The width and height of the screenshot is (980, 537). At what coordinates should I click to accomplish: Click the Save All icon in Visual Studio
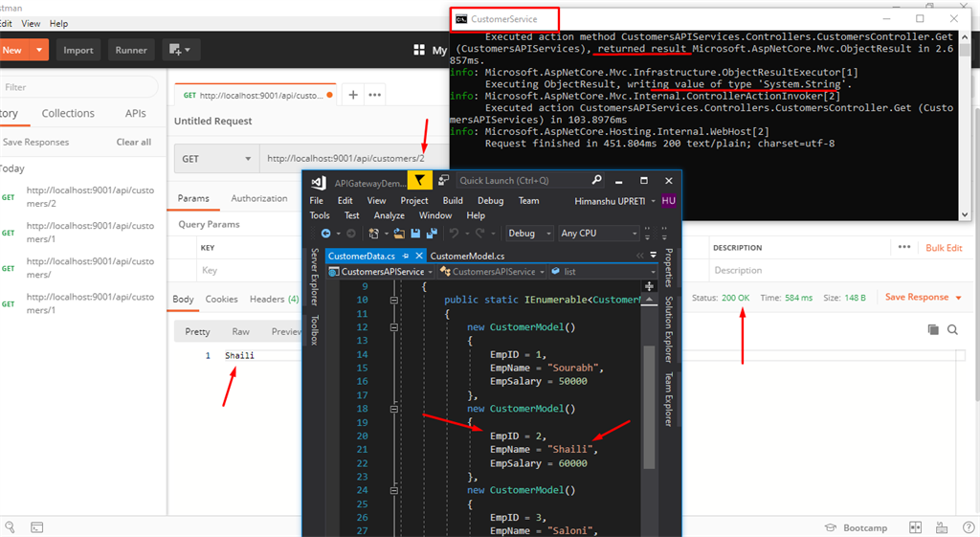tap(432, 234)
